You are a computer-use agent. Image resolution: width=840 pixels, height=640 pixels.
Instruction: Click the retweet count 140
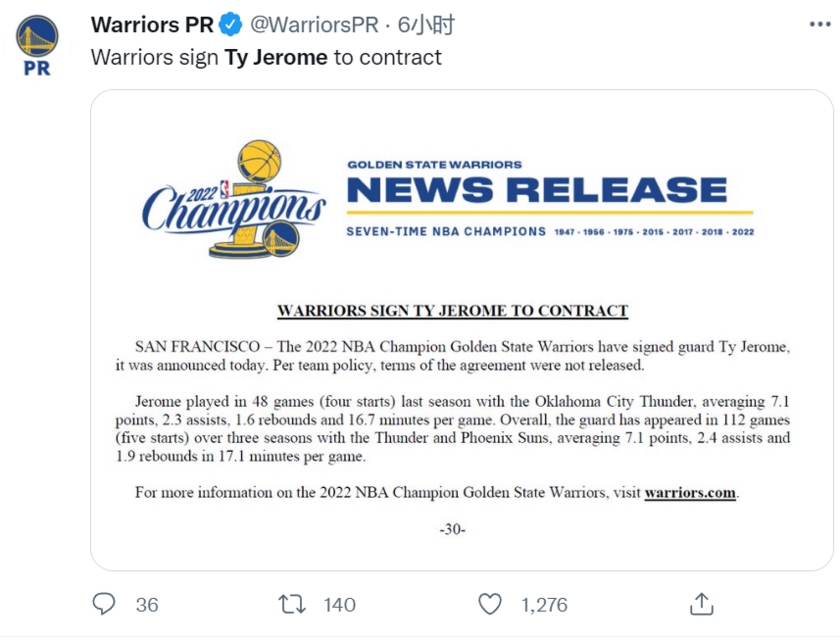tap(340, 604)
